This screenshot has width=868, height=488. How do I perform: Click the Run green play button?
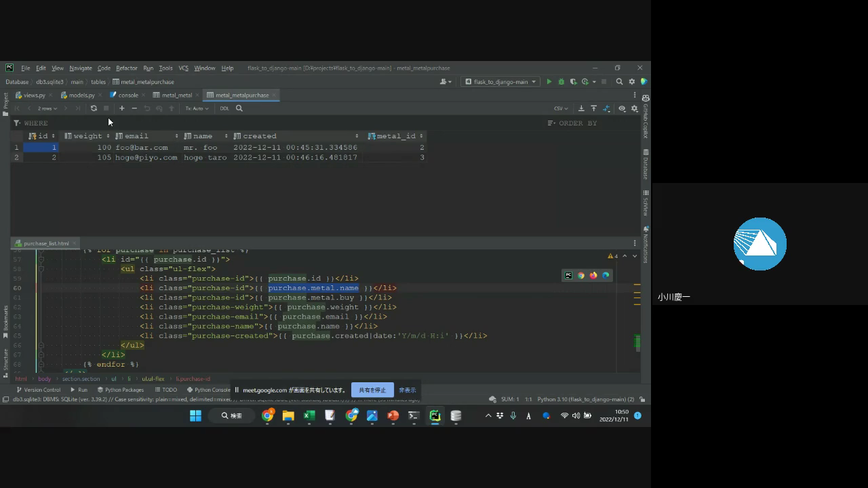tap(549, 82)
